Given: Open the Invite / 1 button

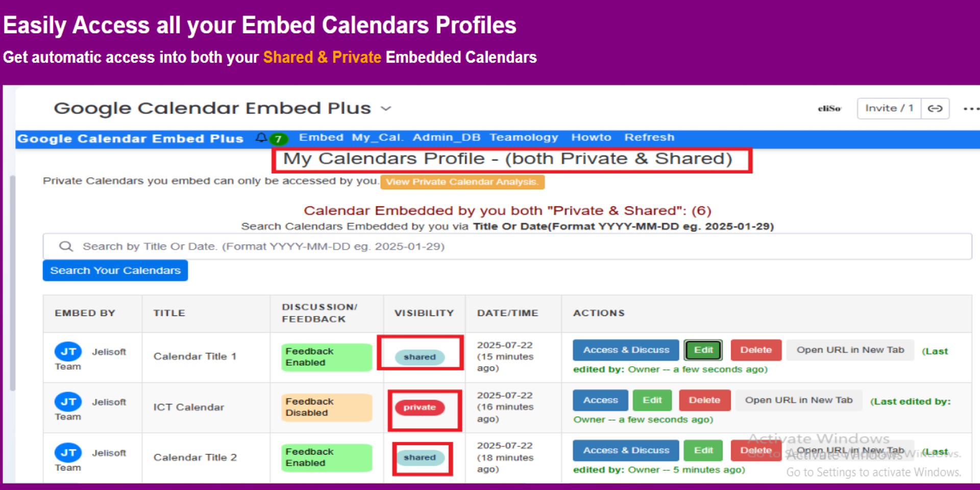Looking at the screenshot, I should (x=889, y=108).
